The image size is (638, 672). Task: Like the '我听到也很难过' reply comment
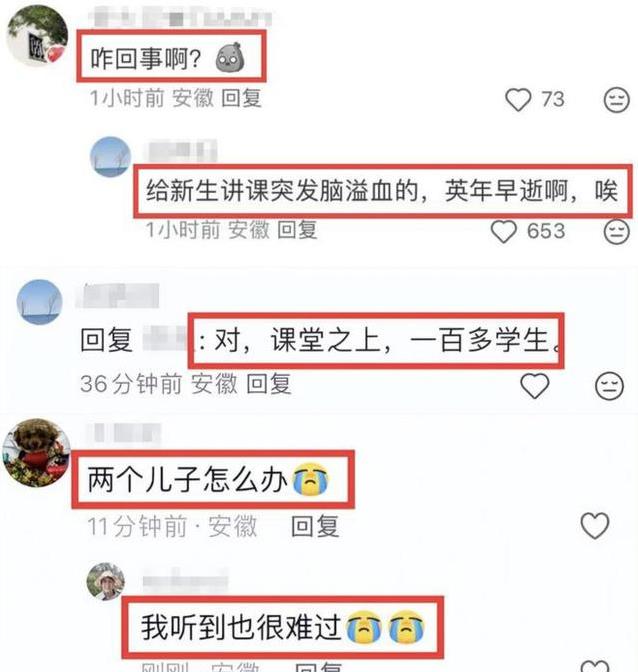[595, 666]
